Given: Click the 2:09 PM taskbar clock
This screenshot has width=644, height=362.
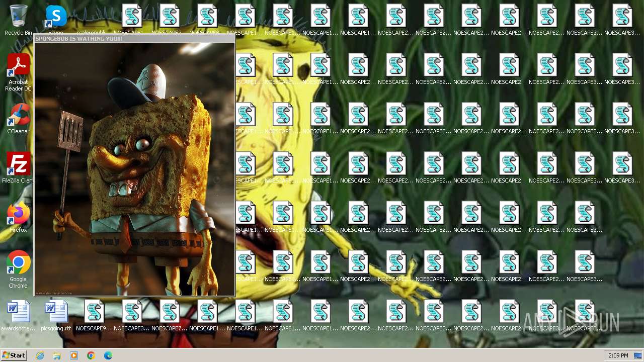Looking at the screenshot, I should click(618, 355).
